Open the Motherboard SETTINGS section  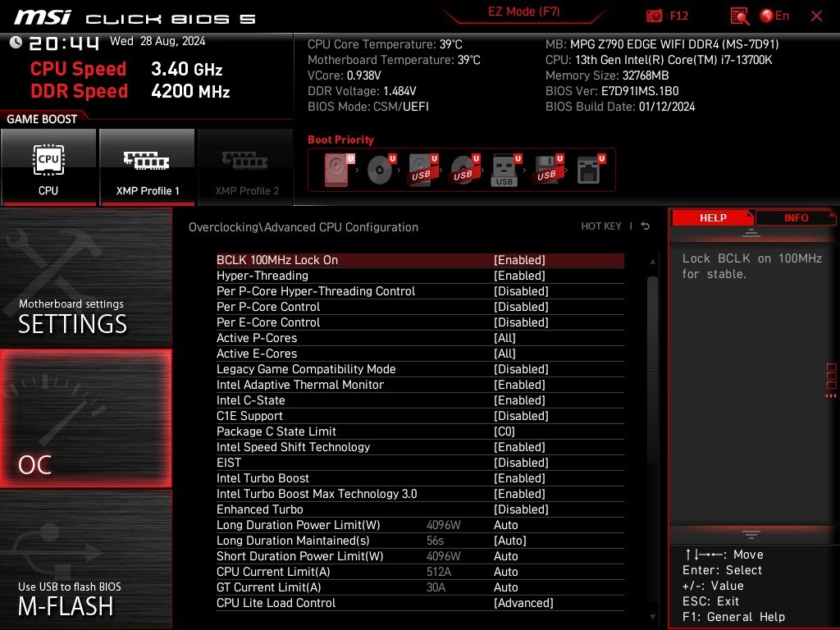pos(85,277)
